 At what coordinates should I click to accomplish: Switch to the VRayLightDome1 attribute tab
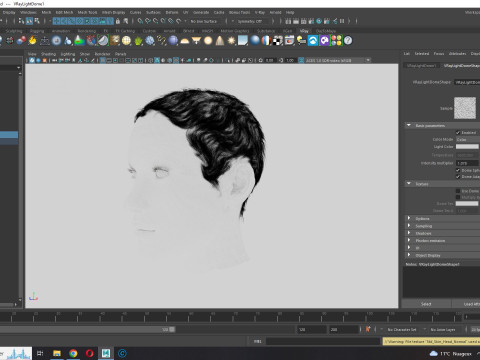point(421,66)
